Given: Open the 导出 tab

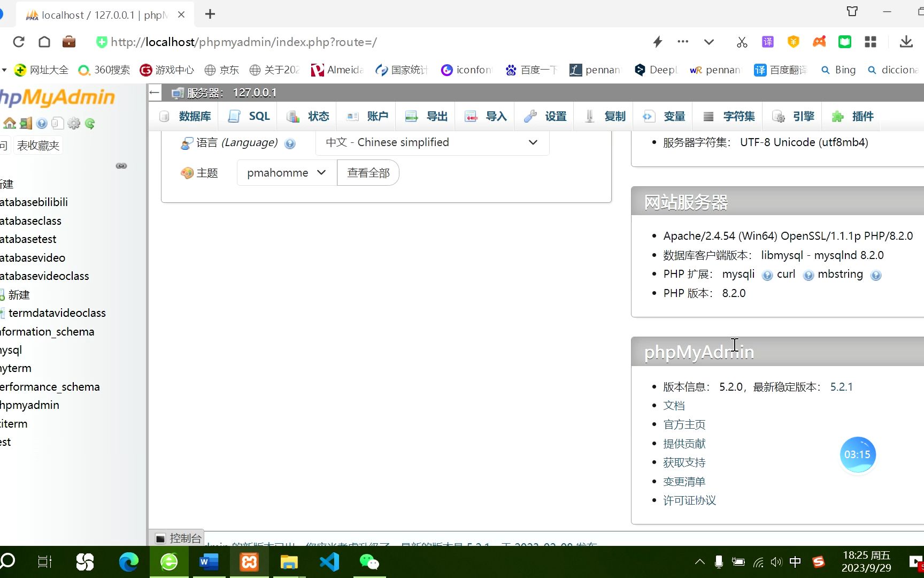Looking at the screenshot, I should pyautogui.click(x=426, y=116).
